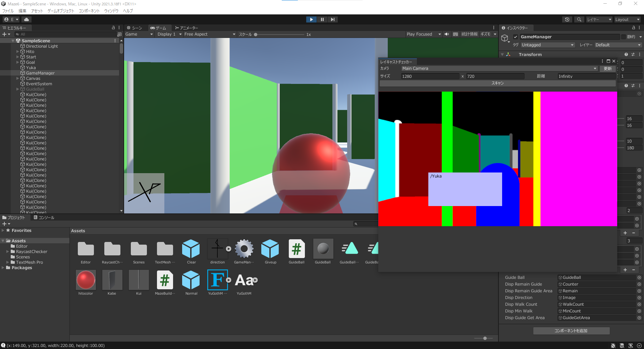This screenshot has width=644, height=349.
Task: Open the account dropdown icon
Action: (11, 19)
